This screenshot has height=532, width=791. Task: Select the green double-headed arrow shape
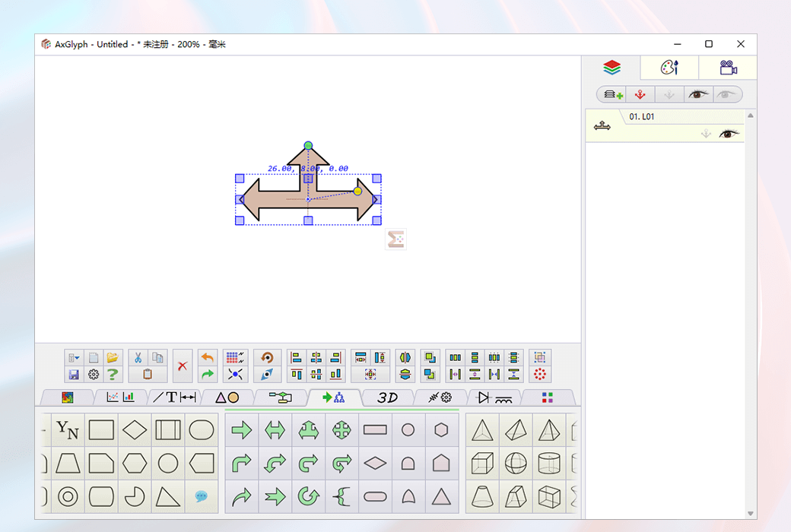tap(275, 429)
